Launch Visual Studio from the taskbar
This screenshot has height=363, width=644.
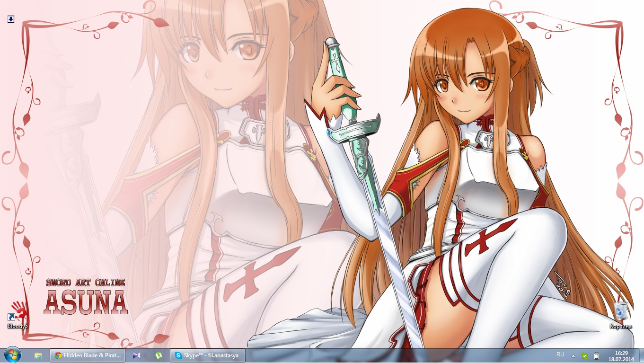pos(136,355)
